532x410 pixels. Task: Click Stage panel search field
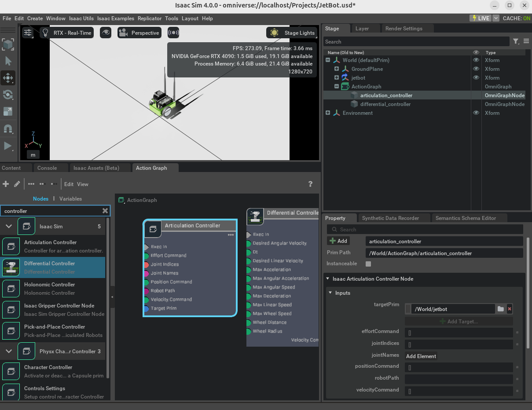click(x=417, y=42)
